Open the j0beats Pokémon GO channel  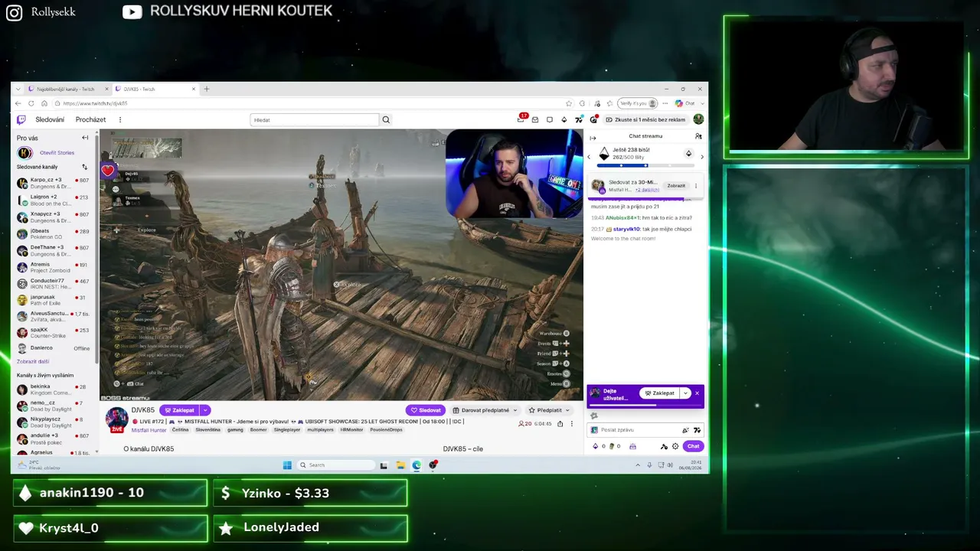tap(54, 233)
